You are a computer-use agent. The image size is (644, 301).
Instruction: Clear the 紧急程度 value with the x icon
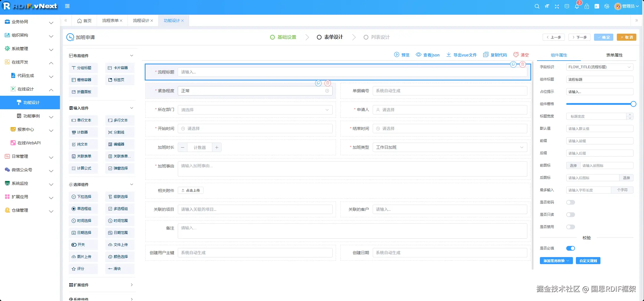327,91
